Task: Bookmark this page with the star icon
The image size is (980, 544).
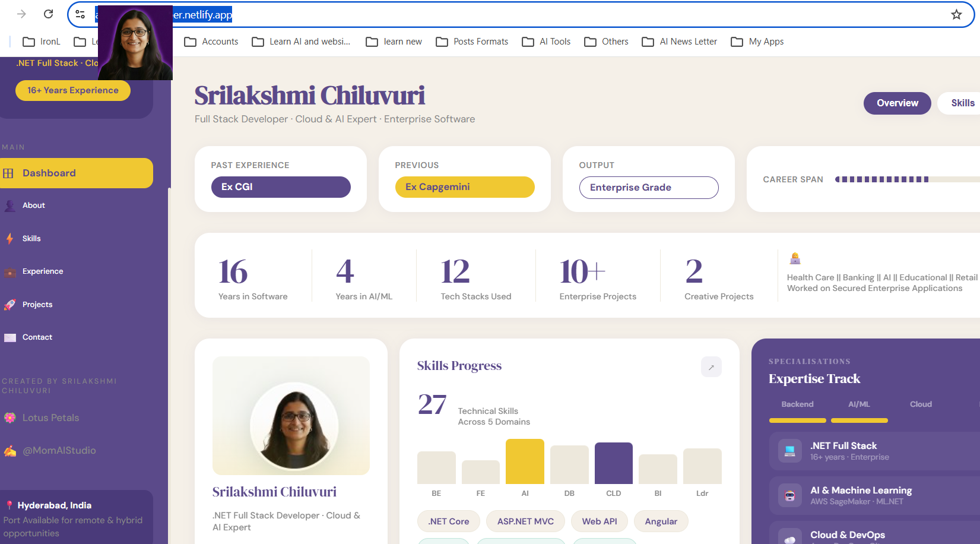Action: click(x=956, y=14)
